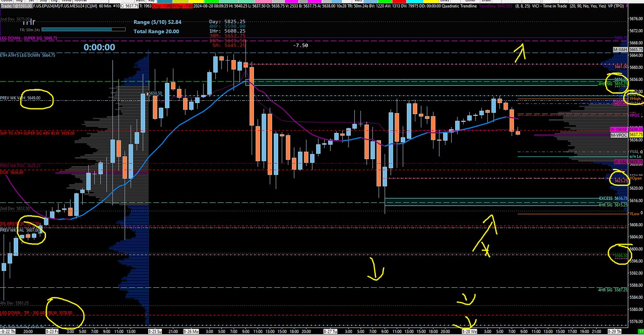Click the 'o/n Lo' label

[635, 156]
